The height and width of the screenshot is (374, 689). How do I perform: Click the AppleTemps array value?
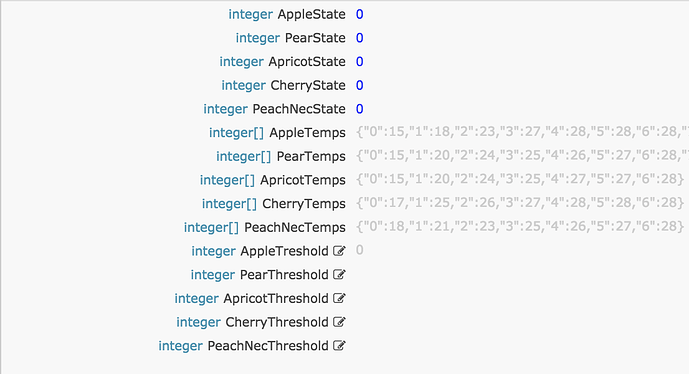[522, 132]
